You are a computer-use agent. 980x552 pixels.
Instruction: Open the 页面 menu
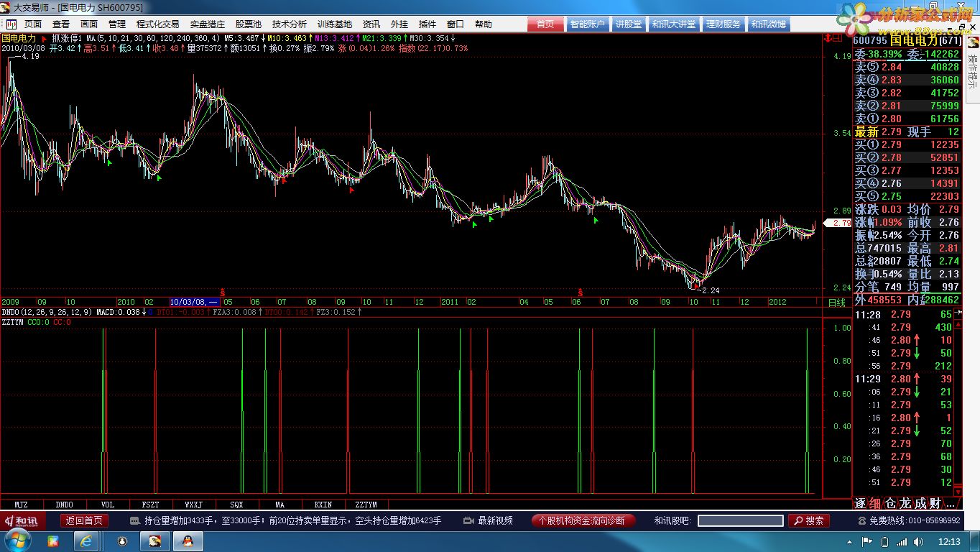tap(32, 24)
